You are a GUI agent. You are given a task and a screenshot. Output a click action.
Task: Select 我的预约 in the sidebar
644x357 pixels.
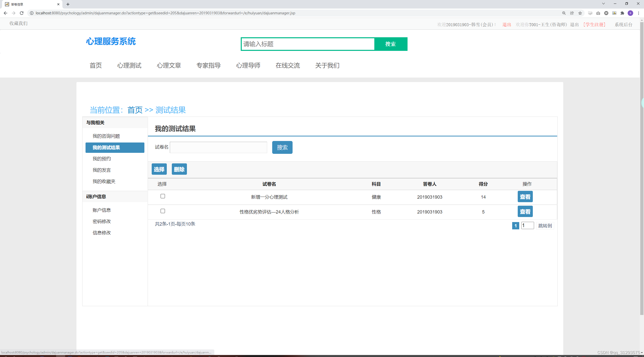coord(102,159)
